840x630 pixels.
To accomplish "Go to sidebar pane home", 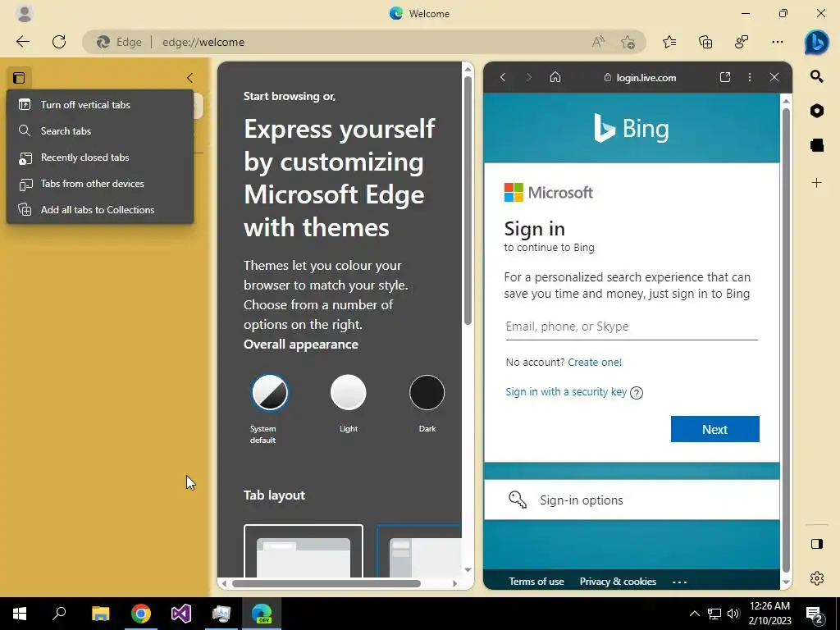I will pyautogui.click(x=555, y=77).
